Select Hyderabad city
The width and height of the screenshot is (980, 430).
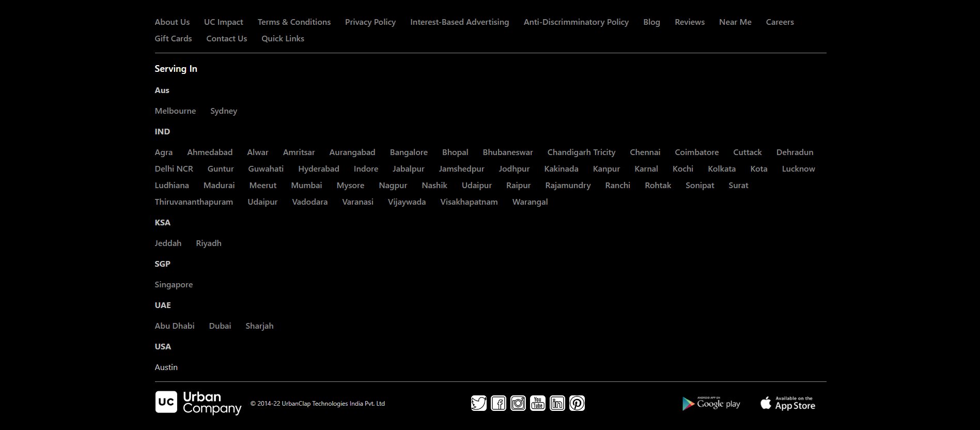[x=318, y=169]
